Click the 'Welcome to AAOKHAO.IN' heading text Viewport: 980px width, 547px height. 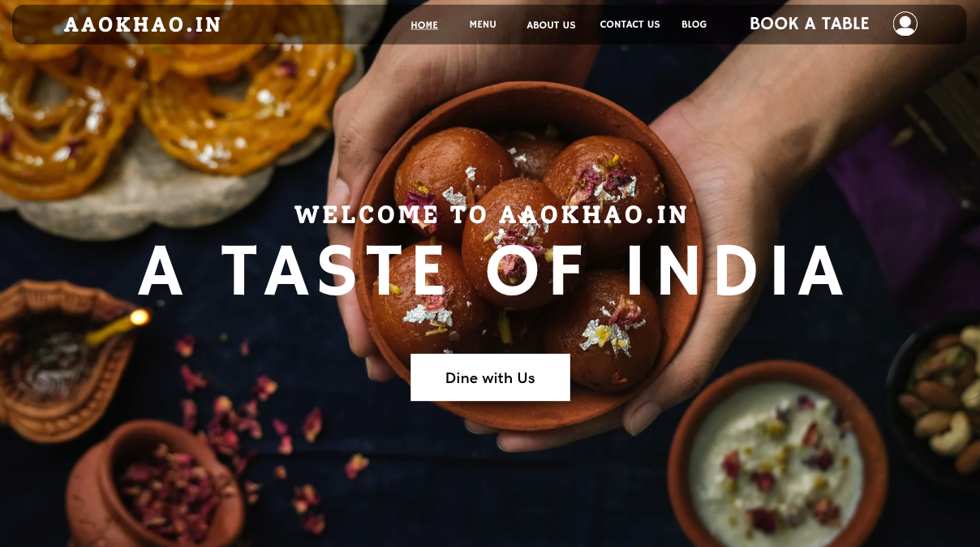tap(492, 215)
